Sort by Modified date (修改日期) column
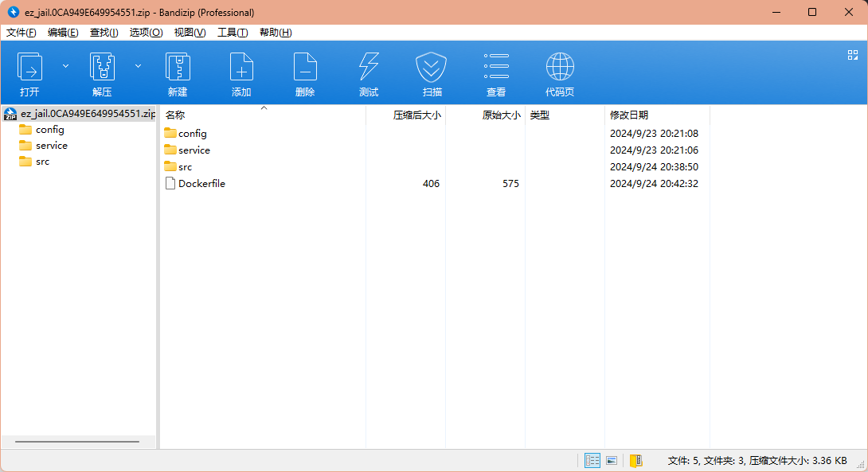The image size is (868, 472). [629, 115]
